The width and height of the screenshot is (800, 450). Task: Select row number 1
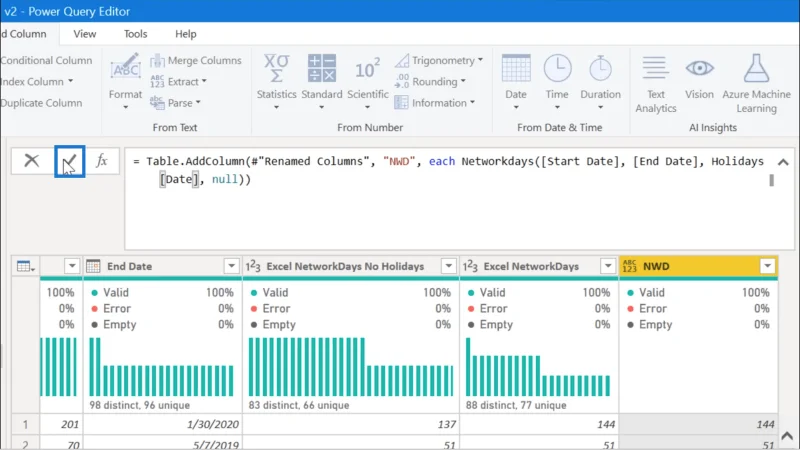tap(26, 424)
